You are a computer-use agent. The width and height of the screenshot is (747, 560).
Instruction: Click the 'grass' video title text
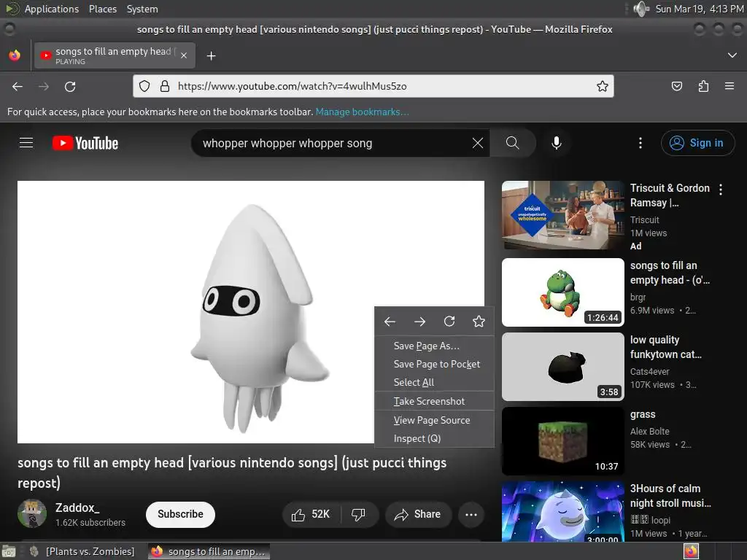click(x=643, y=414)
